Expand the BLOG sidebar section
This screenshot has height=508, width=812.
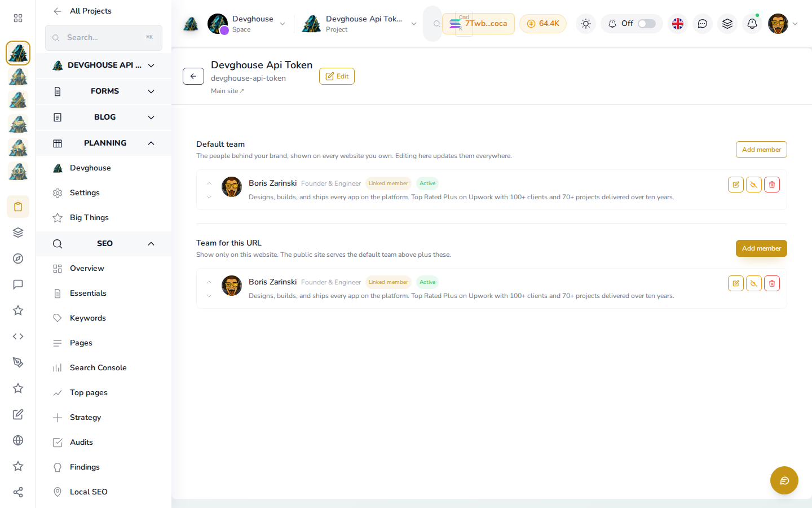pyautogui.click(x=104, y=117)
